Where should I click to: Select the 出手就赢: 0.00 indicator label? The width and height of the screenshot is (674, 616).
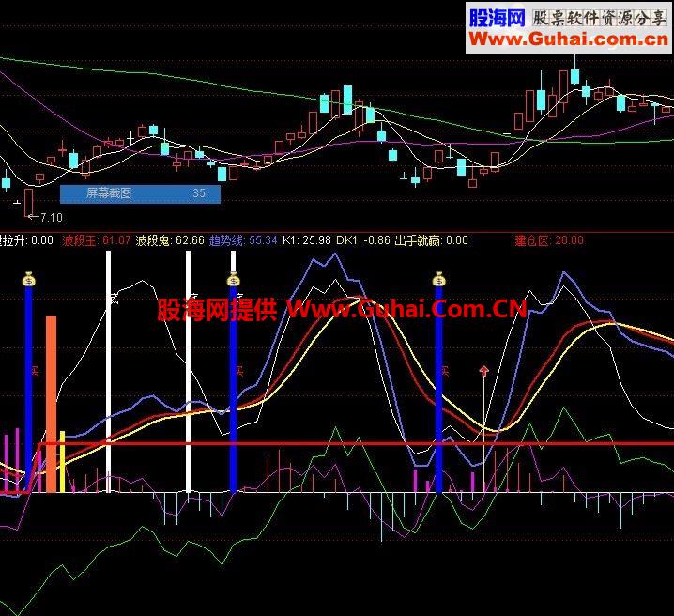tap(431, 240)
